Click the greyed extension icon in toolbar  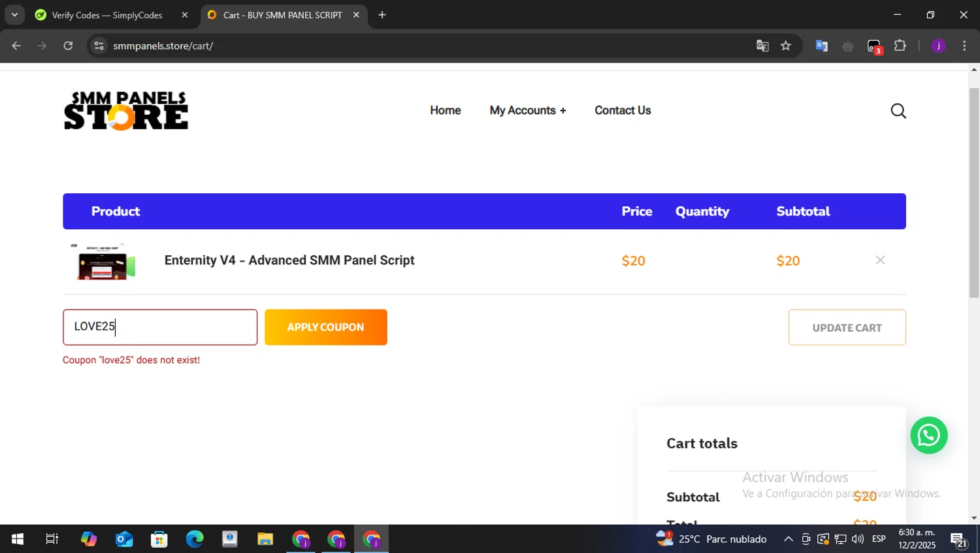point(848,46)
